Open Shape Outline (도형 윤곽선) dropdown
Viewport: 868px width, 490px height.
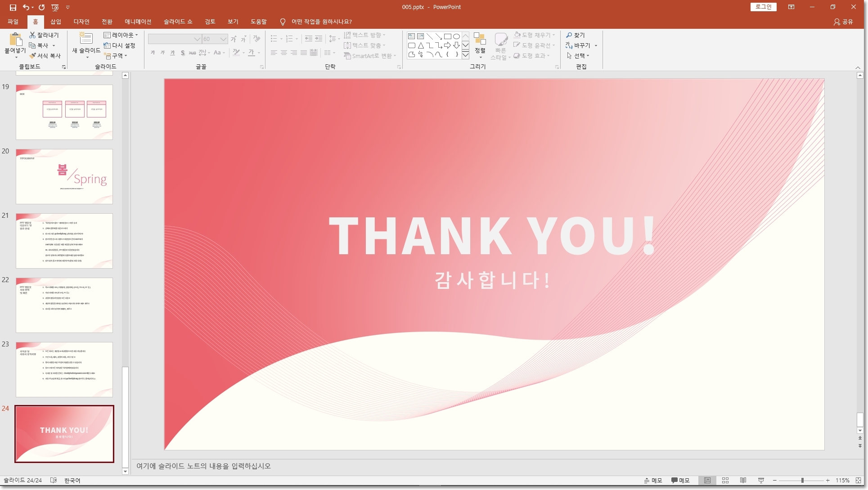pos(535,45)
